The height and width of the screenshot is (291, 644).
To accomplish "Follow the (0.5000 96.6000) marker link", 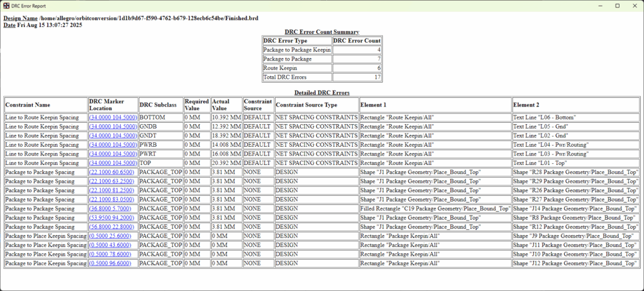I will tap(109, 263).
